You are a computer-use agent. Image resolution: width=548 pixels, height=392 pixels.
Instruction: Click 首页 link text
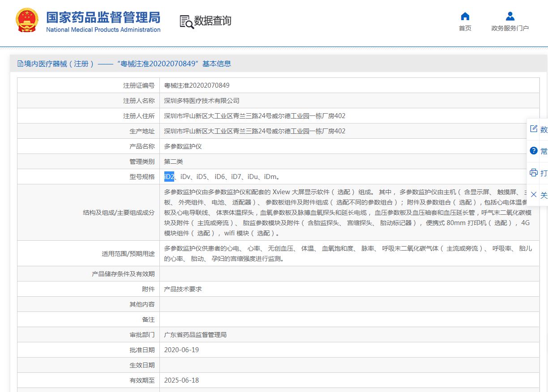tap(465, 28)
